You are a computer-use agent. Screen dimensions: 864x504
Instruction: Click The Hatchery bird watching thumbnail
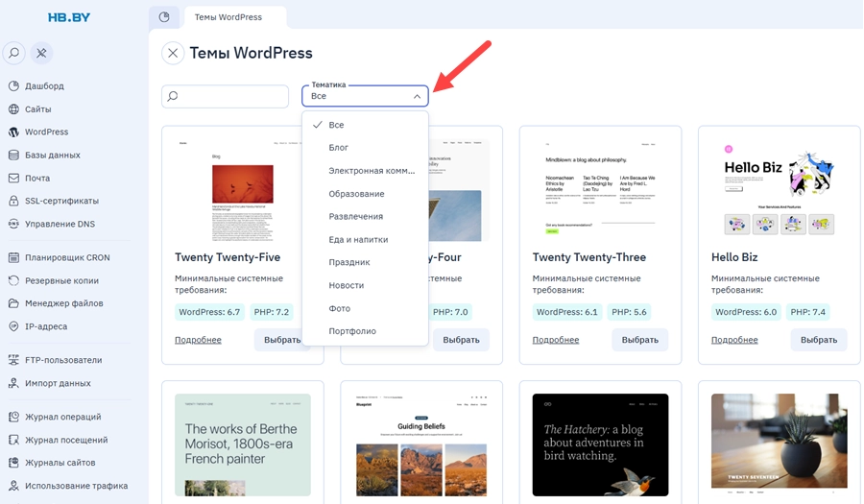point(600,445)
